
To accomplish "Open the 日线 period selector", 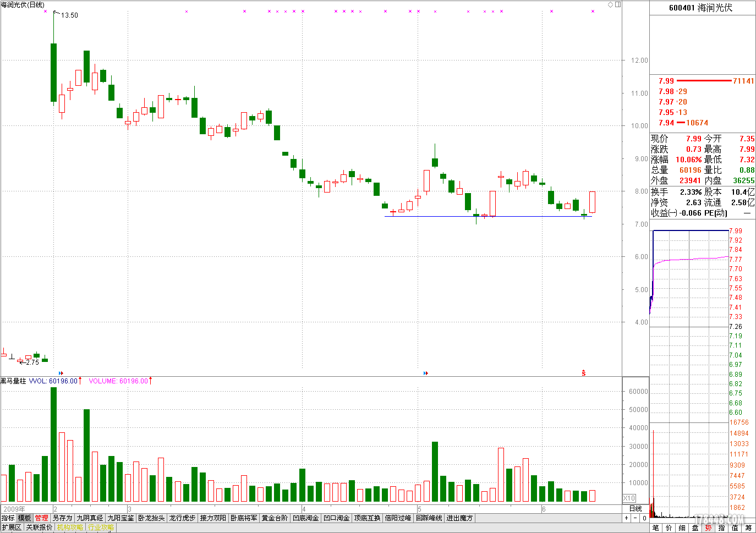I will tap(636, 509).
